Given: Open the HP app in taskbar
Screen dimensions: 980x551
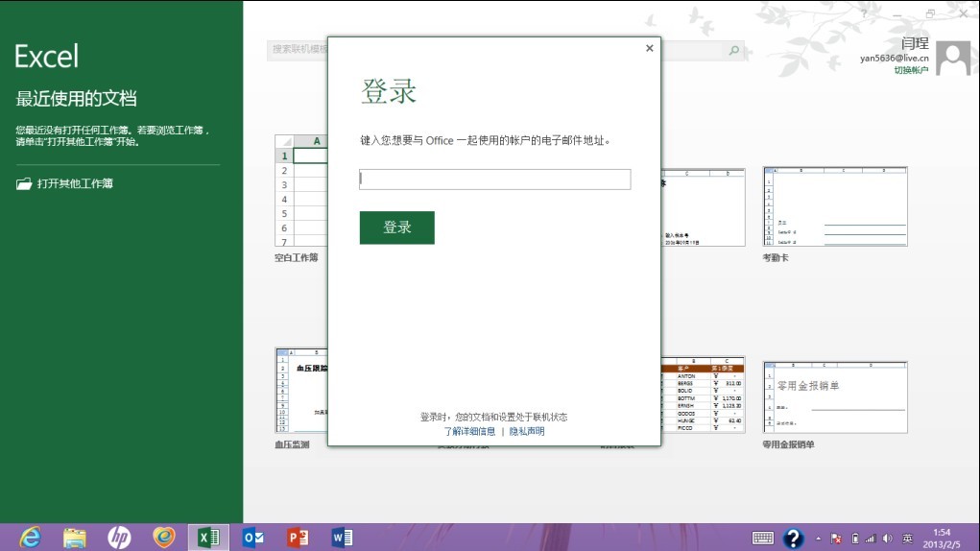Looking at the screenshot, I should pos(119,538).
